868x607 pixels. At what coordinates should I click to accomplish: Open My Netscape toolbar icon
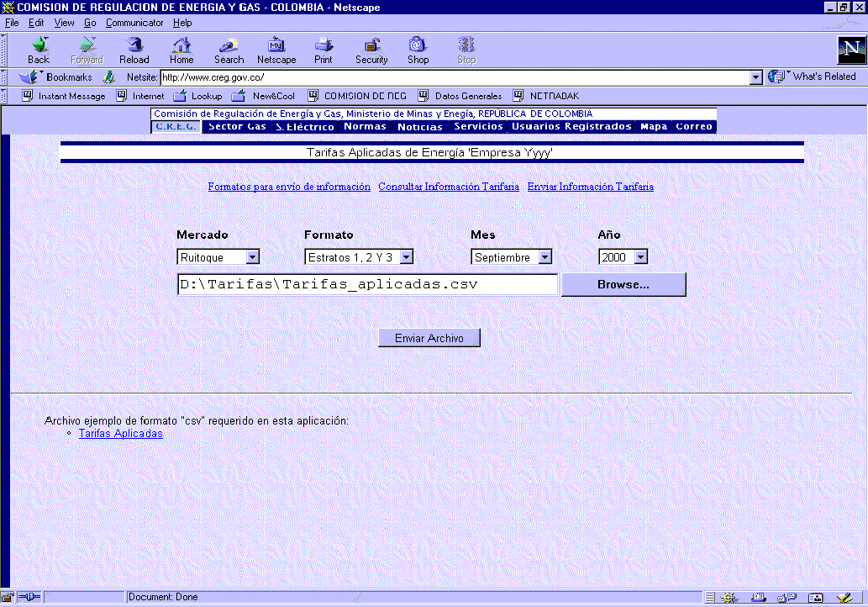pyautogui.click(x=276, y=50)
